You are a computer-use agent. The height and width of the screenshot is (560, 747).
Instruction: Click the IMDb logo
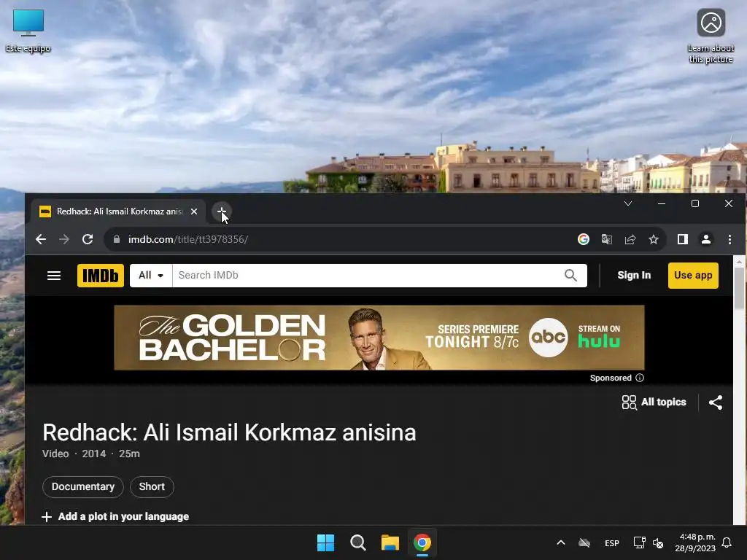101,275
